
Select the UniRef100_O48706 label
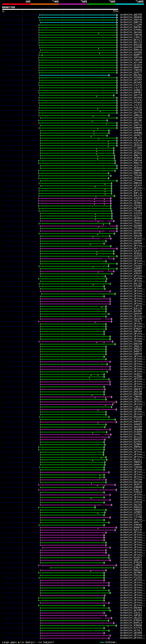131,125
